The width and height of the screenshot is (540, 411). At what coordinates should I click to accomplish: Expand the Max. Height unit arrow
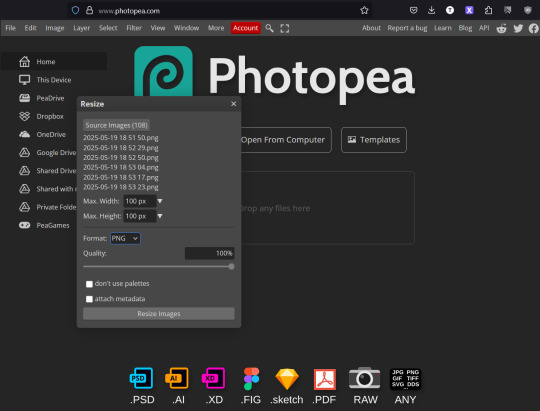[160, 216]
